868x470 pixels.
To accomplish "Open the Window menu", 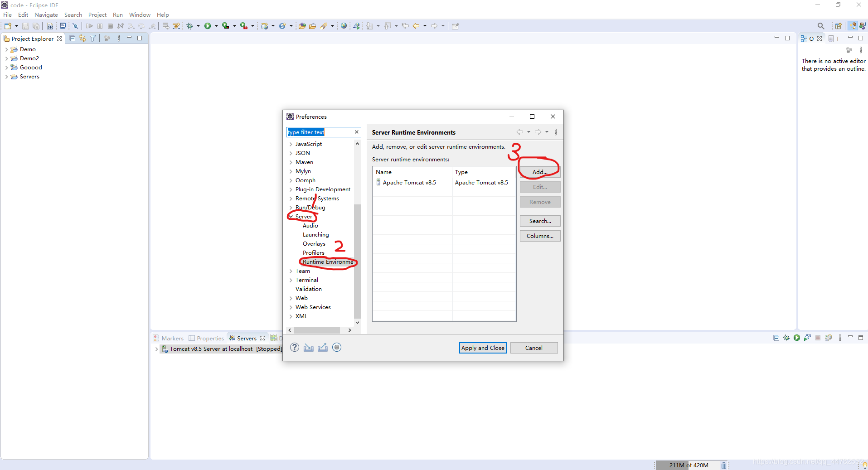I will [140, 15].
